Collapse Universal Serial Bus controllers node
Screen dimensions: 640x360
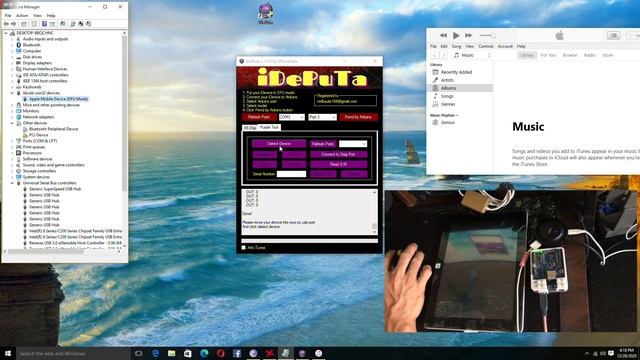12,183
